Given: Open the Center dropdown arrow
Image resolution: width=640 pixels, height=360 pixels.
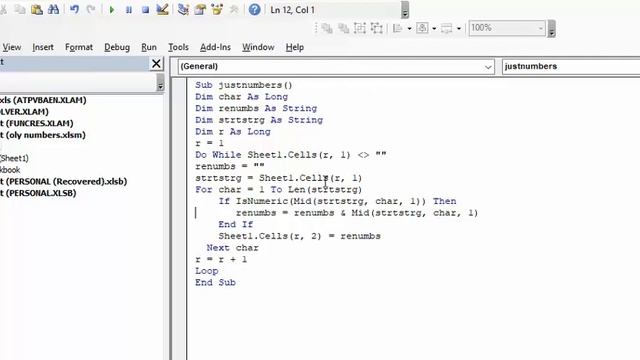Looking at the screenshot, I should coord(434,29).
